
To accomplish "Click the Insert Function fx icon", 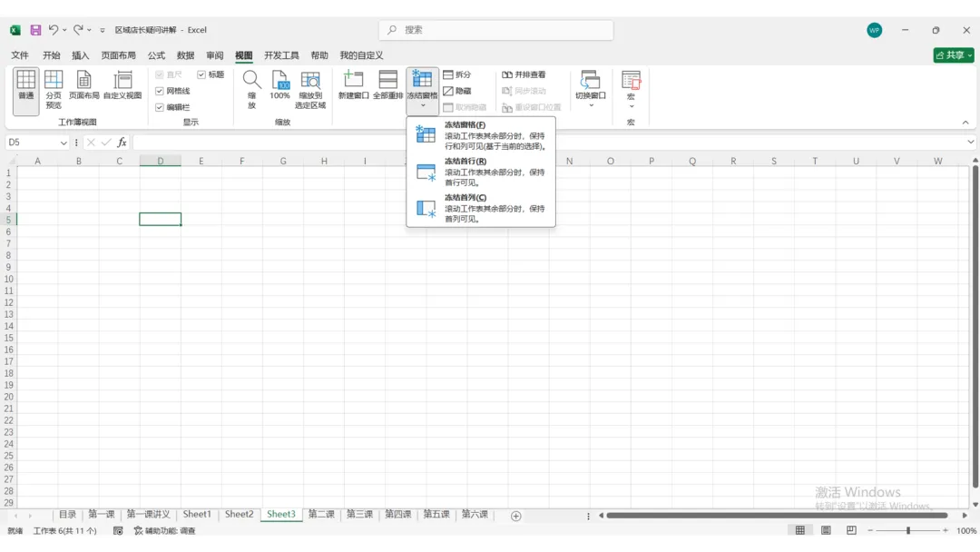I will point(122,143).
